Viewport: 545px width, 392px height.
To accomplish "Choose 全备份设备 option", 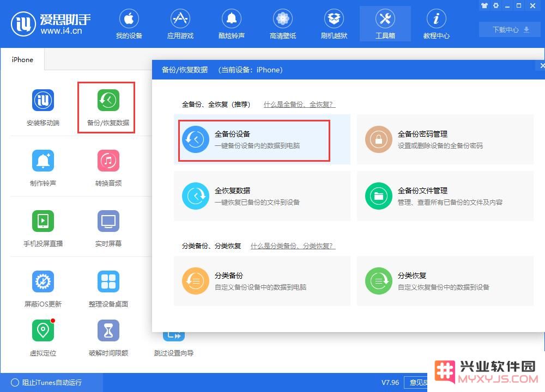I will pos(262,139).
